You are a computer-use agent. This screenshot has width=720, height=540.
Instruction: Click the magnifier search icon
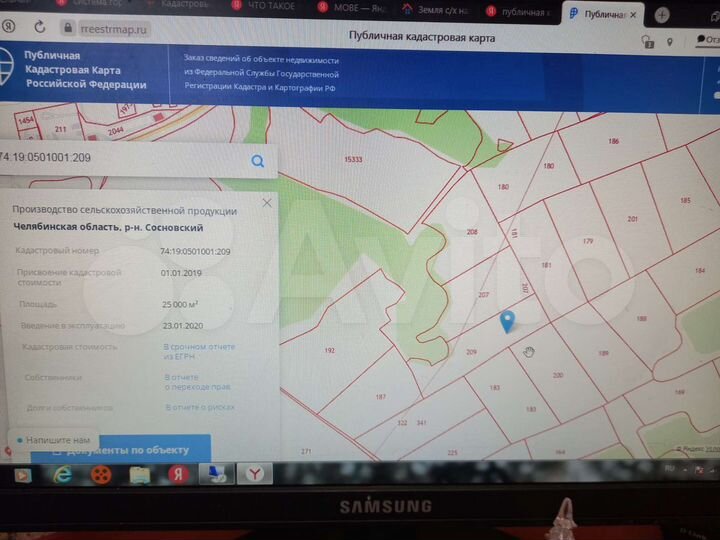258,161
